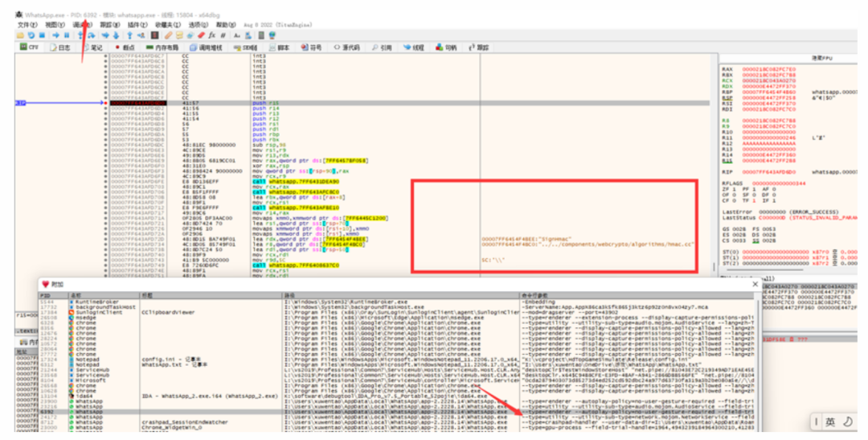Switch to the 笔记 notes tab

[x=93, y=47]
